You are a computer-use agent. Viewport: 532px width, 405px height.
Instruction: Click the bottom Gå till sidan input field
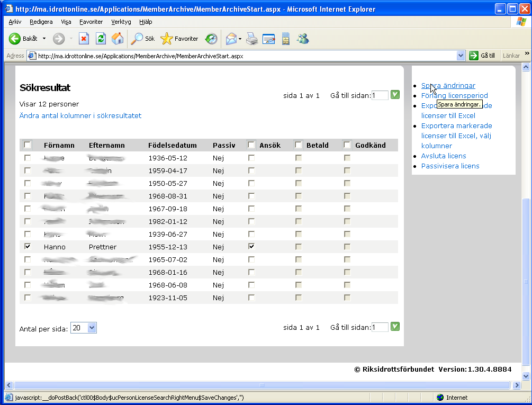[x=380, y=327]
